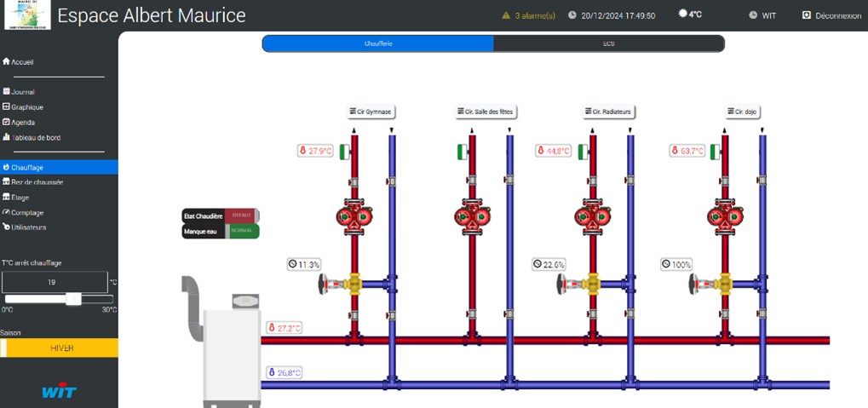Click the 3 alarme(s) warning
868x408 pixels.
tap(528, 15)
